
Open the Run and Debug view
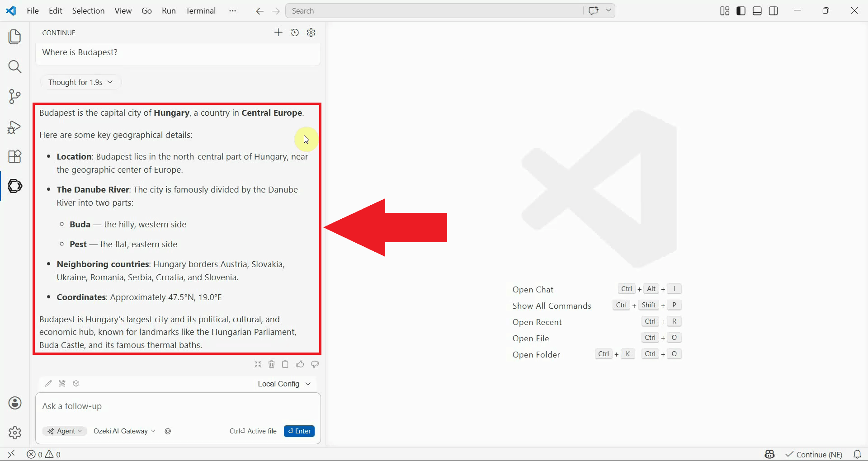[x=15, y=127]
